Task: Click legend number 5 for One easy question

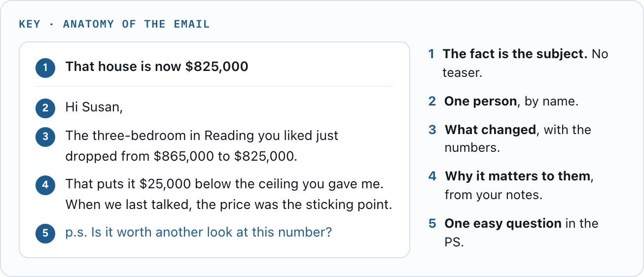Action: click(432, 224)
